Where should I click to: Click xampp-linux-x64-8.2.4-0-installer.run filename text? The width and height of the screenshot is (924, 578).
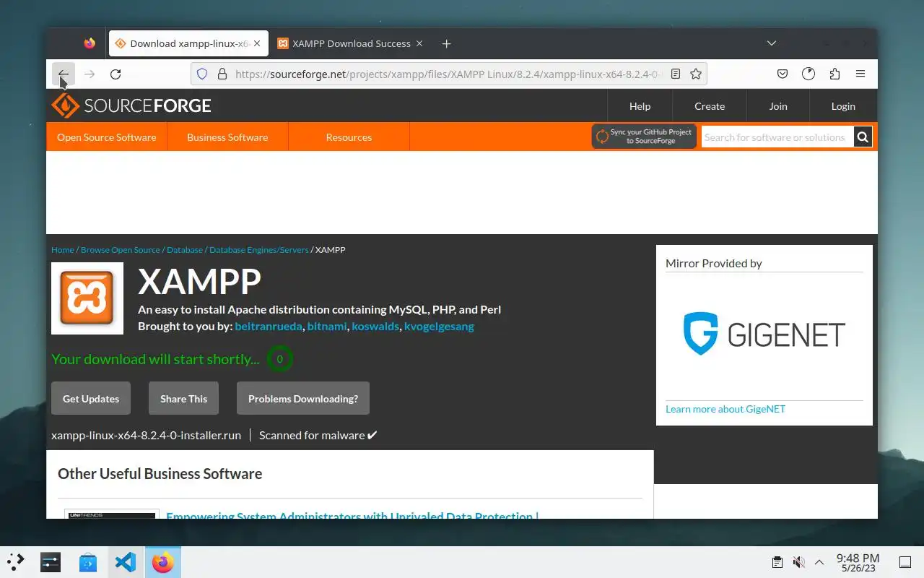click(146, 435)
